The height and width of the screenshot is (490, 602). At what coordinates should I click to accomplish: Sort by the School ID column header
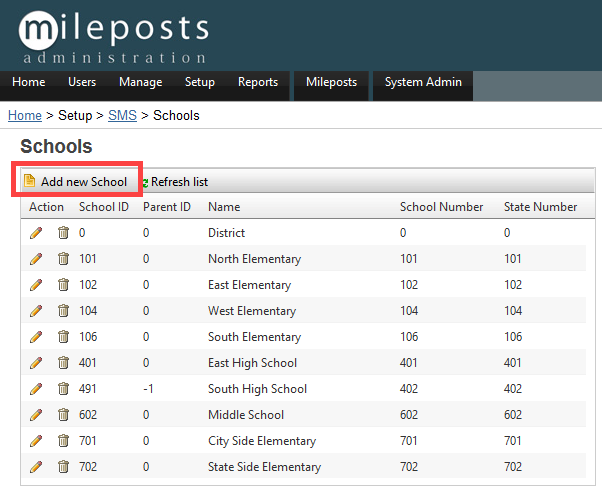(x=104, y=207)
